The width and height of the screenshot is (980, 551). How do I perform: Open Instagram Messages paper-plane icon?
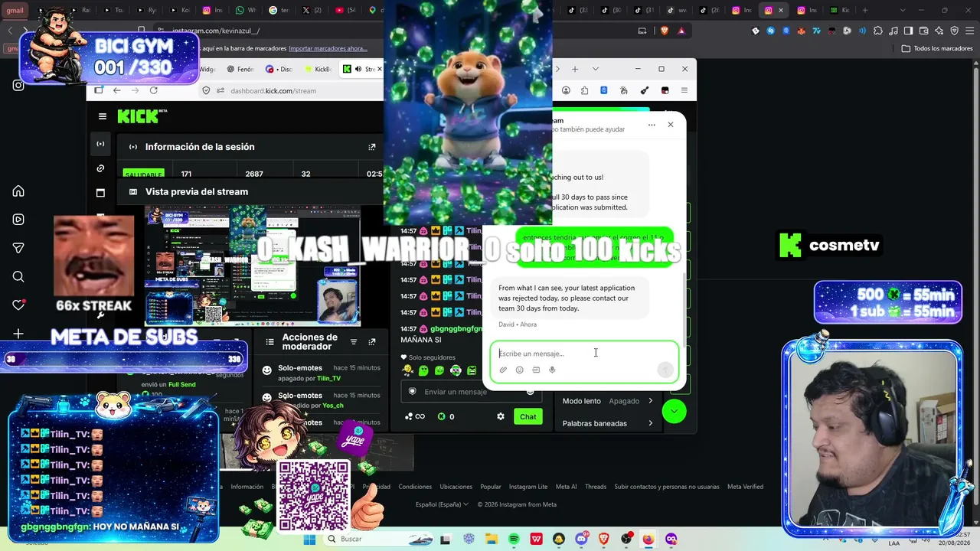18,248
